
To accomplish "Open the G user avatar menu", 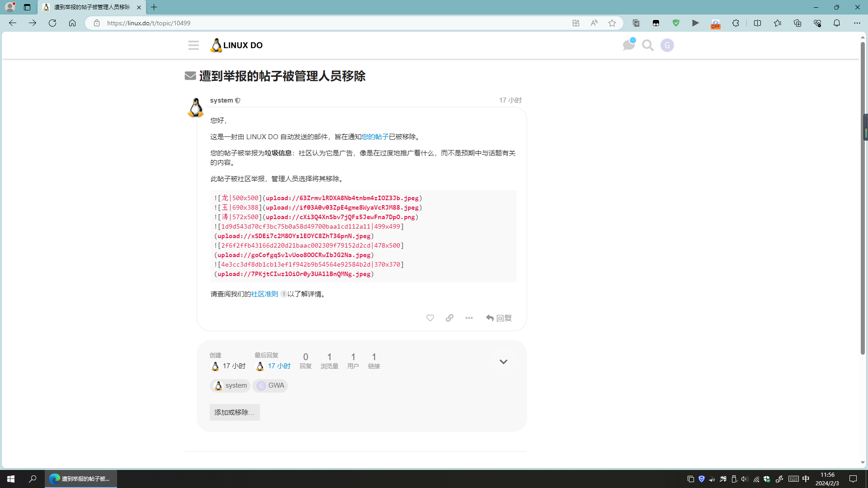I will 667,45.
